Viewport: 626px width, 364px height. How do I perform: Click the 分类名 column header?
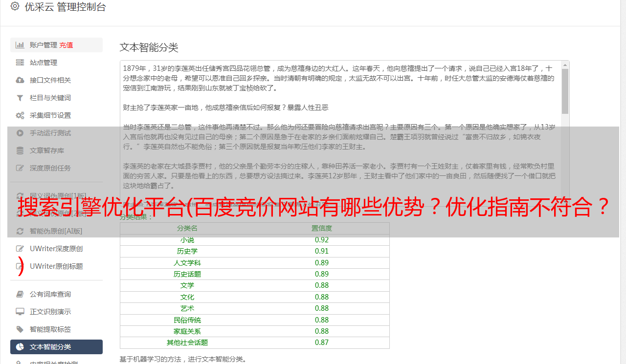click(x=187, y=228)
